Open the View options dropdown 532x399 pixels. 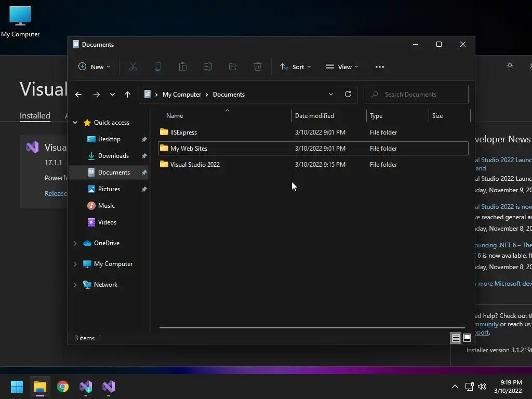(342, 67)
